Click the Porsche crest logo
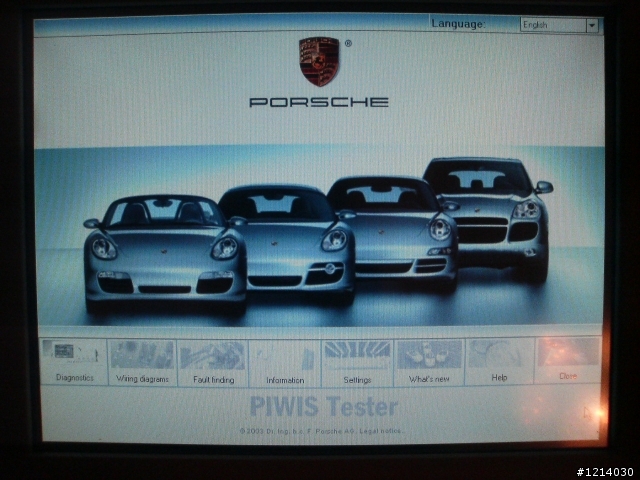Viewport: 640px width, 480px height. coord(319,61)
